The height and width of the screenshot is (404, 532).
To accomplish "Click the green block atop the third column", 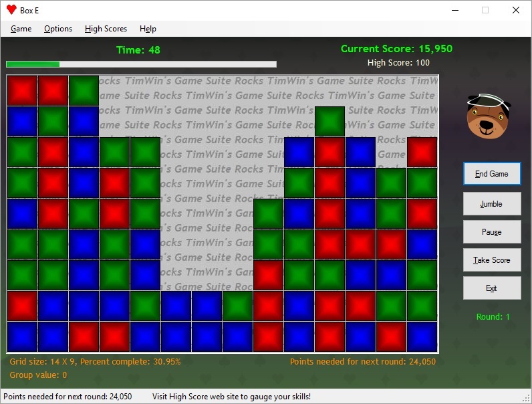I will pyautogui.click(x=84, y=90).
